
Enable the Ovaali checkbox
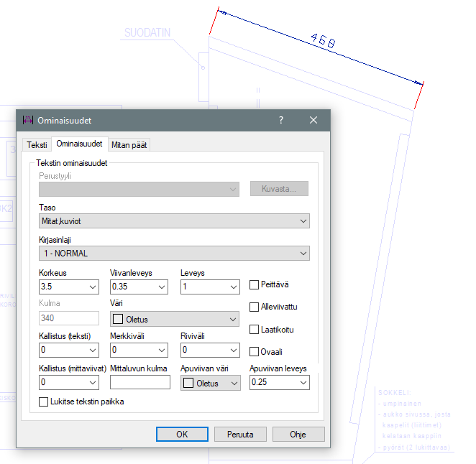(x=254, y=352)
